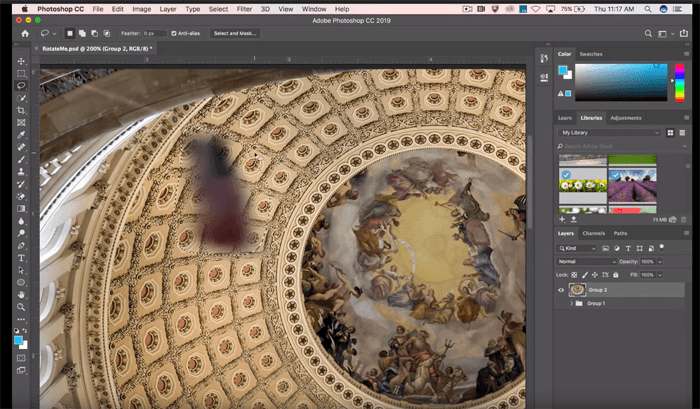This screenshot has width=700, height=409.
Task: Select the Blur tool
Action: pos(21,221)
